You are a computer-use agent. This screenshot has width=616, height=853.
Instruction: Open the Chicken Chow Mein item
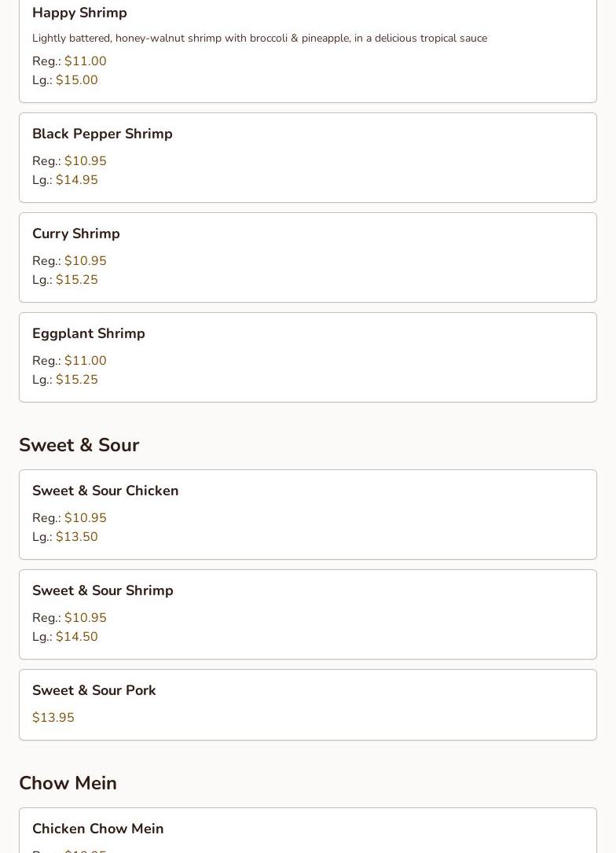pyautogui.click(x=98, y=829)
